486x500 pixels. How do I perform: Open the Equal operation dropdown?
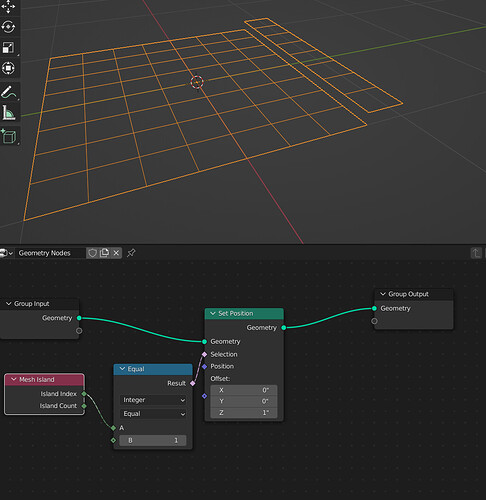point(153,414)
